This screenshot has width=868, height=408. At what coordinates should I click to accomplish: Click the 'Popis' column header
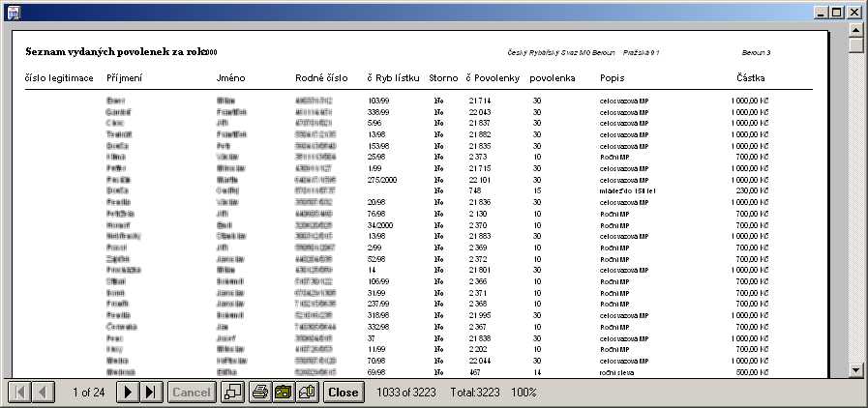tap(613, 78)
